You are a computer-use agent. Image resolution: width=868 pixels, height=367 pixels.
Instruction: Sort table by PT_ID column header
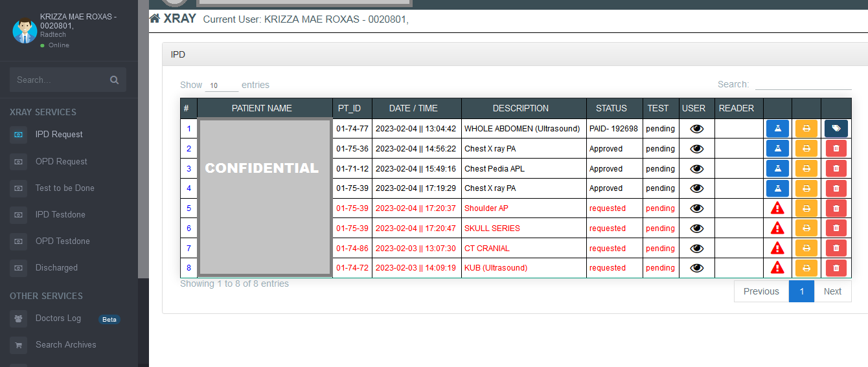pos(352,108)
